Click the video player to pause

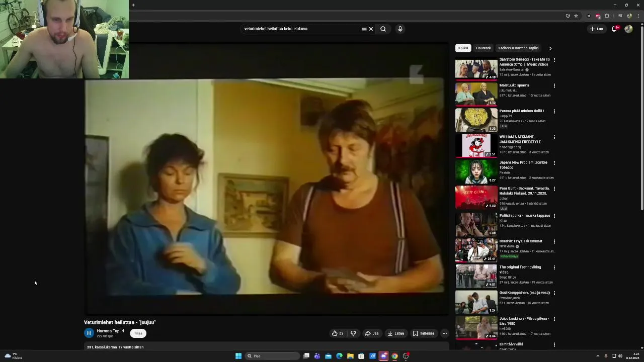[x=266, y=179]
